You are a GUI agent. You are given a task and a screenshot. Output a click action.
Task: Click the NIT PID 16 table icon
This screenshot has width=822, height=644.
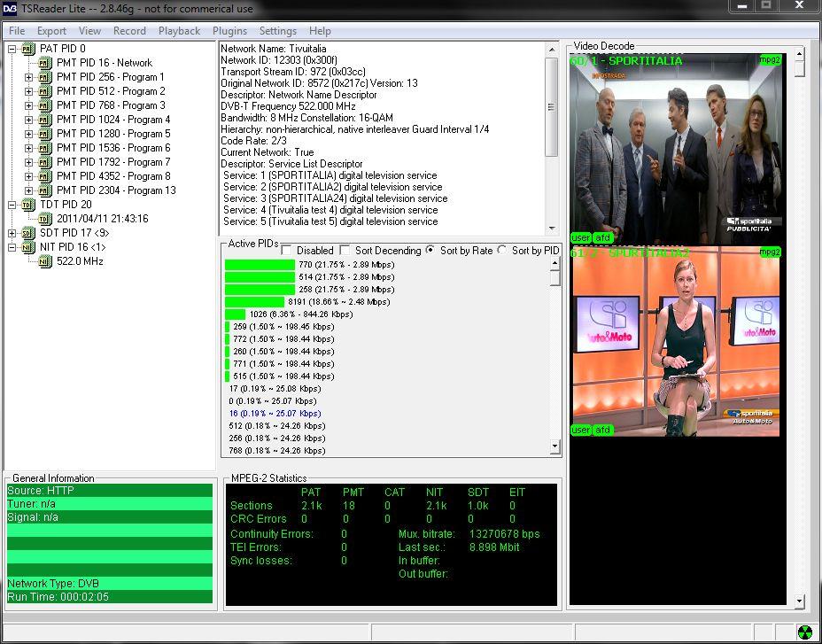pos(28,247)
